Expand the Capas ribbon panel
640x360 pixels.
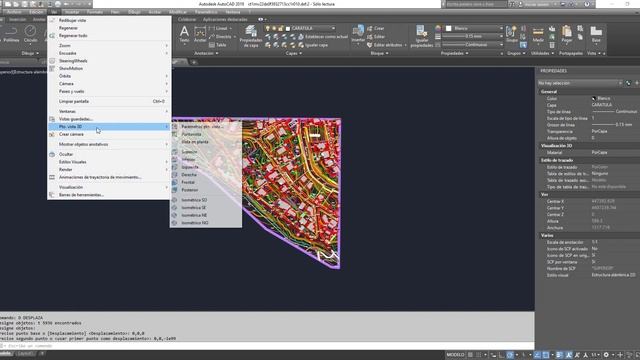pos(293,53)
